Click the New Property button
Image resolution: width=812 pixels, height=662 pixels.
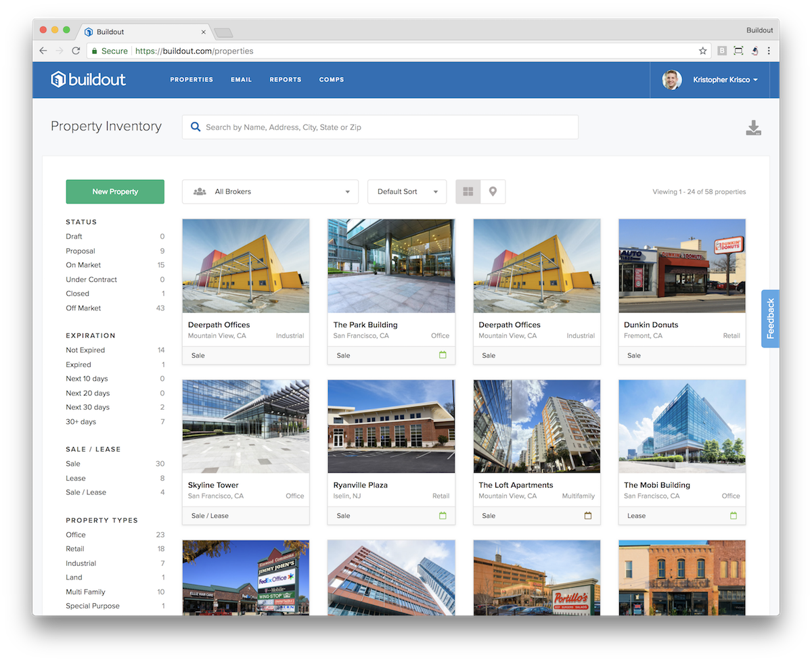[x=115, y=192]
